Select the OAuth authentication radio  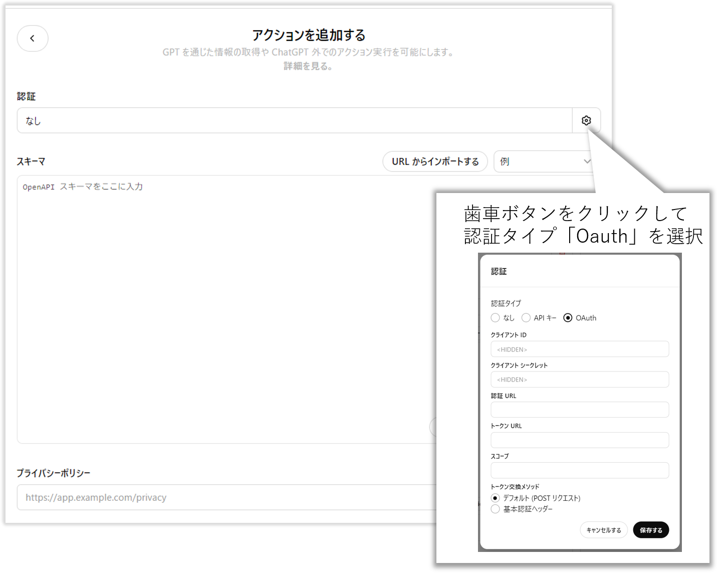[x=568, y=318]
